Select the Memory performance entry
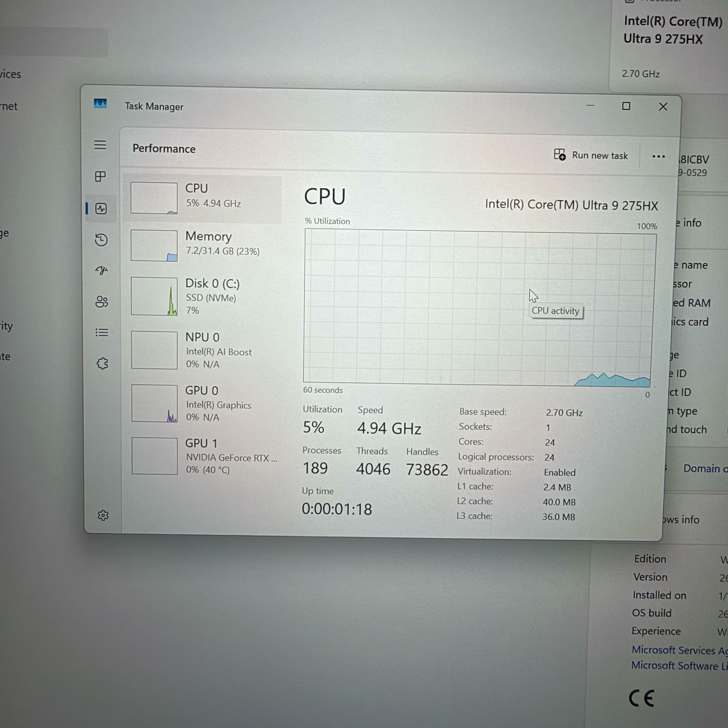This screenshot has height=728, width=728. click(202, 245)
